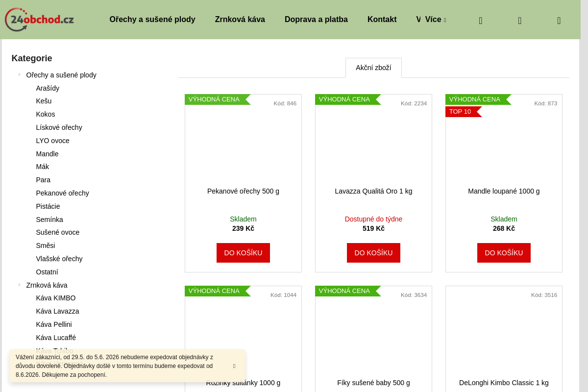This screenshot has height=392, width=588.
Task: Select Vlašské ořechy category
Action: point(59,259)
